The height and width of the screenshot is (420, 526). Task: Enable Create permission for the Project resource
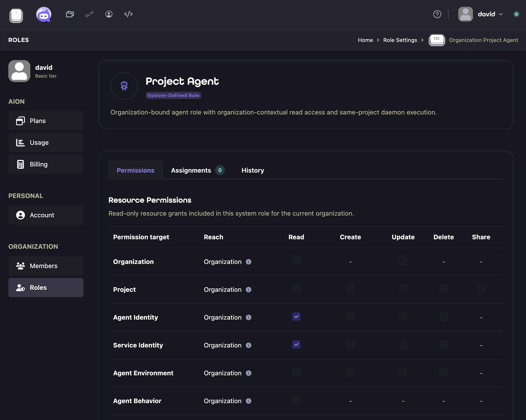pos(350,289)
